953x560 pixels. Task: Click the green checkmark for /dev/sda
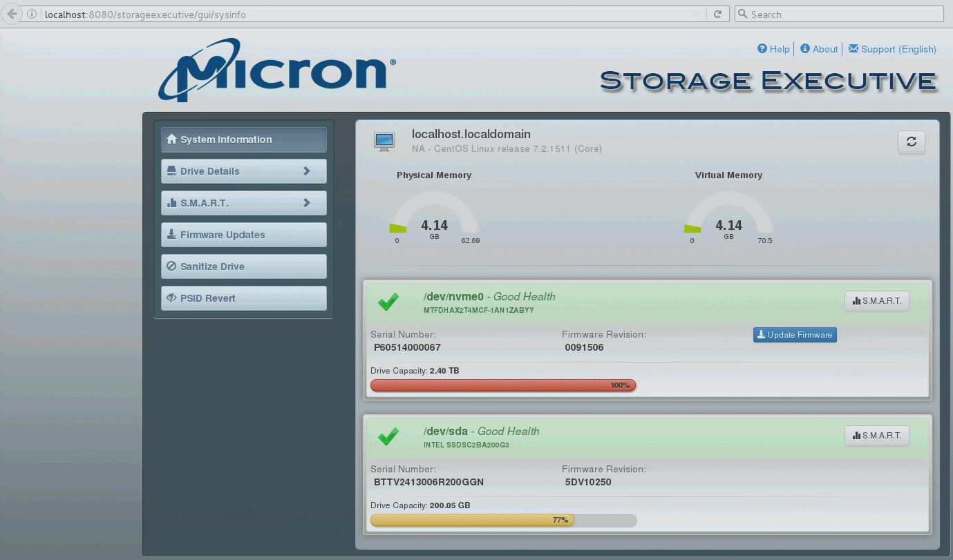tap(388, 436)
